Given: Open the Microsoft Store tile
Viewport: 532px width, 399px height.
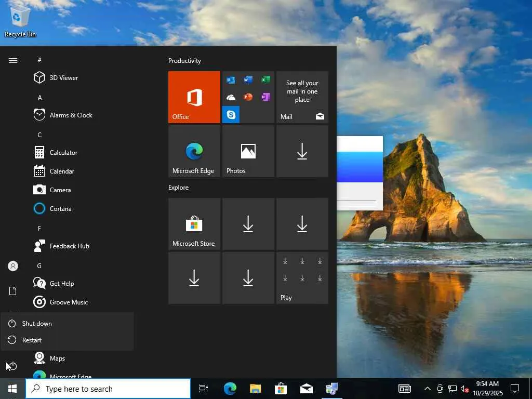Looking at the screenshot, I should [194, 224].
